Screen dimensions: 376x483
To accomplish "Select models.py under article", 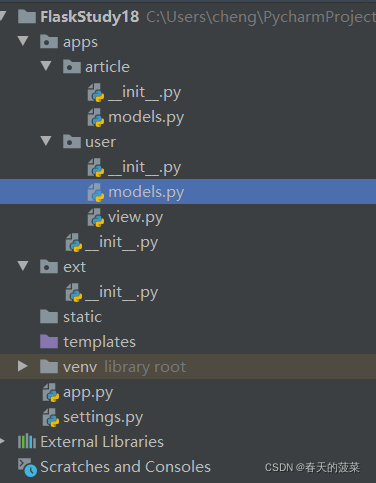I will point(146,118).
